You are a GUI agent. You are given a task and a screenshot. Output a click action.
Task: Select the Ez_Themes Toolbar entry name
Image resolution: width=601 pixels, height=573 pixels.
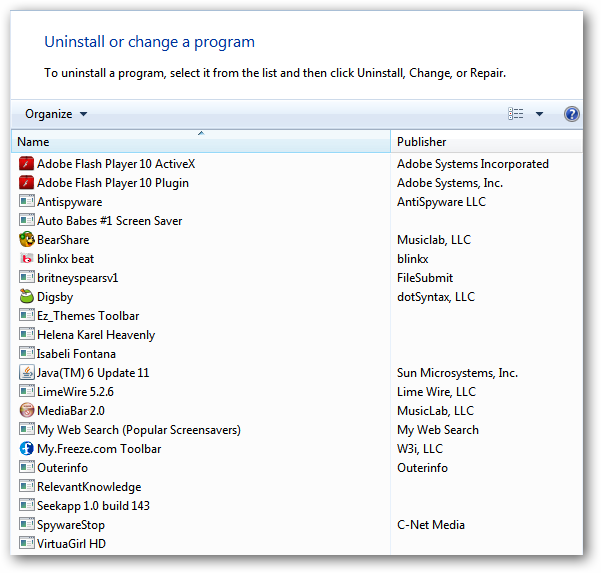pyautogui.click(x=88, y=316)
